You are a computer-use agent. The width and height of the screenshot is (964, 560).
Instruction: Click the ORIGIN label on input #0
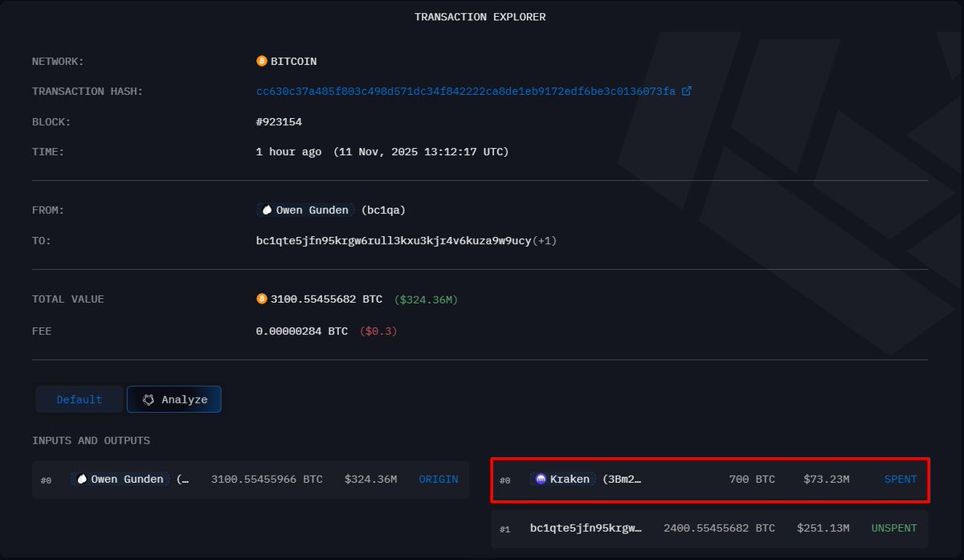[x=438, y=479]
